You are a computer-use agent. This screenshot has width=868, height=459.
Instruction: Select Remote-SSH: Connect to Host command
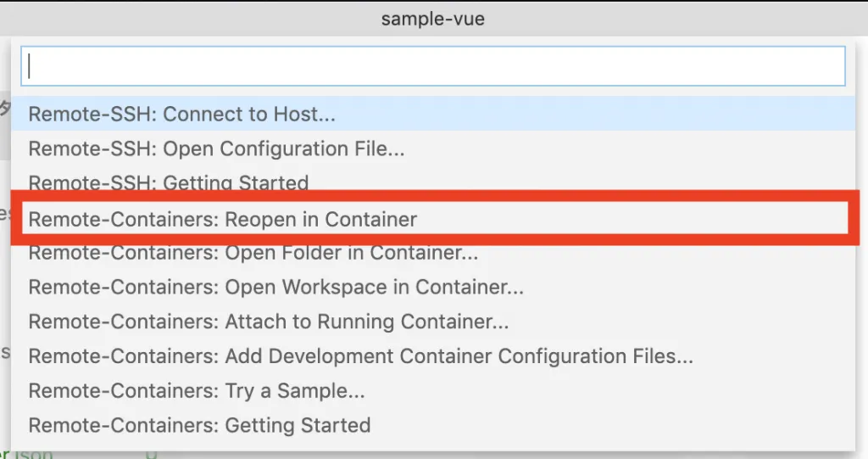(x=181, y=114)
